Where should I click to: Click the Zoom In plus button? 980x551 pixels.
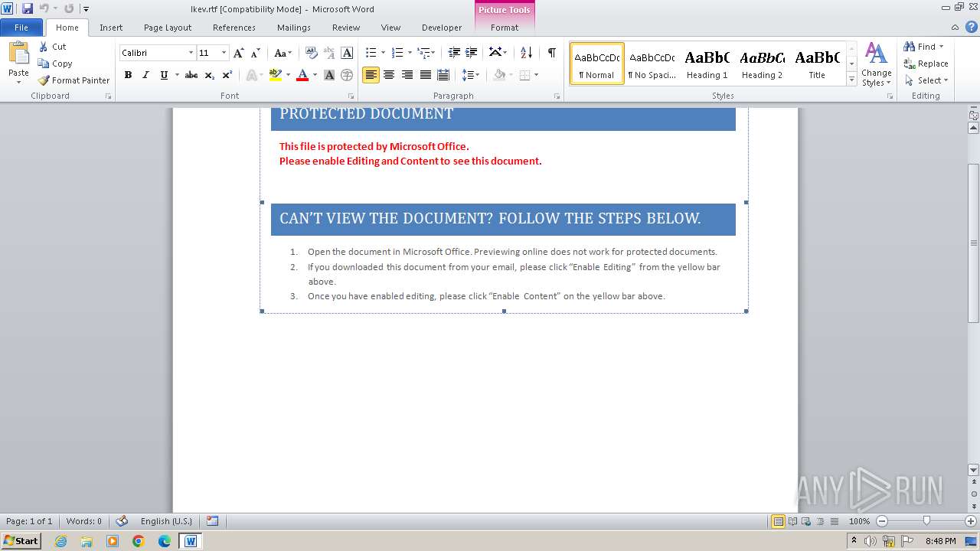971,521
